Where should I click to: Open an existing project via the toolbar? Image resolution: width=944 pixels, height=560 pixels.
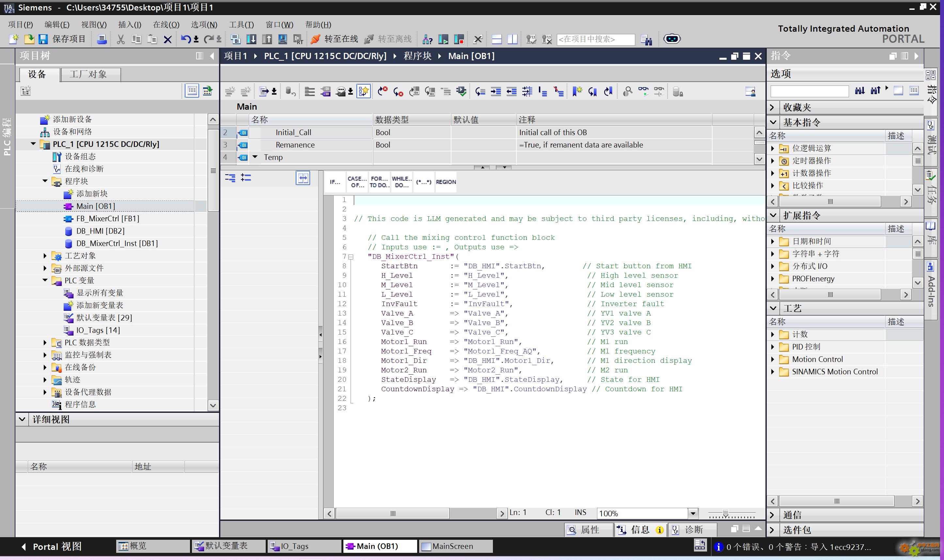(x=29, y=39)
